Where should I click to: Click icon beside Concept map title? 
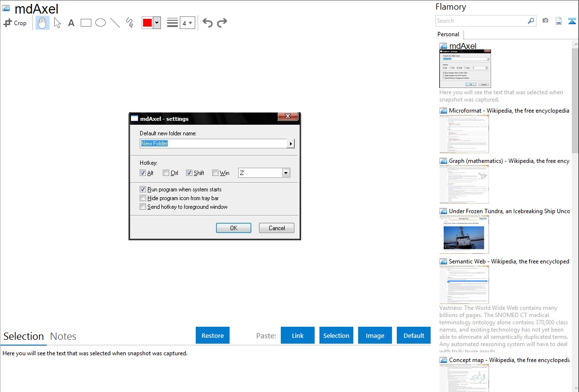coord(443,360)
